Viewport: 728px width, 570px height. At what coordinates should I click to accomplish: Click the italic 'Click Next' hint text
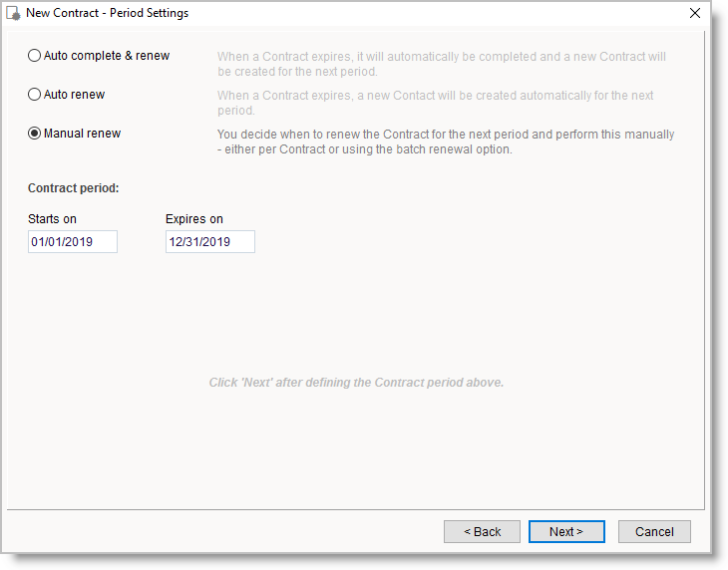[356, 383]
